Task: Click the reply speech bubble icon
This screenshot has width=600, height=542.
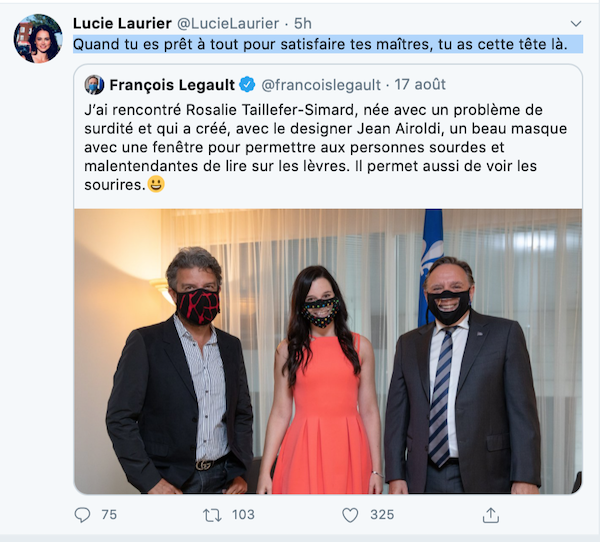Action: (82, 515)
